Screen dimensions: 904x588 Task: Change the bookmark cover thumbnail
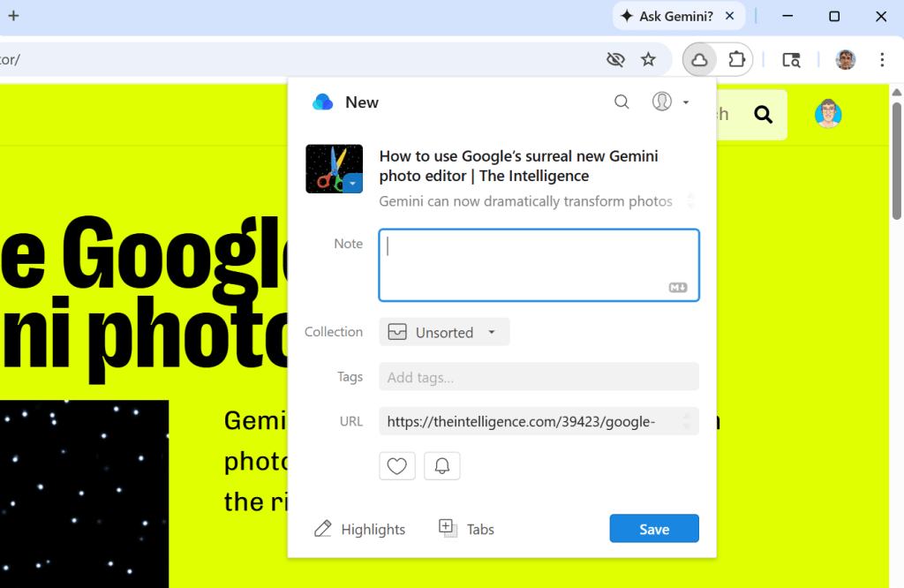coord(334,169)
